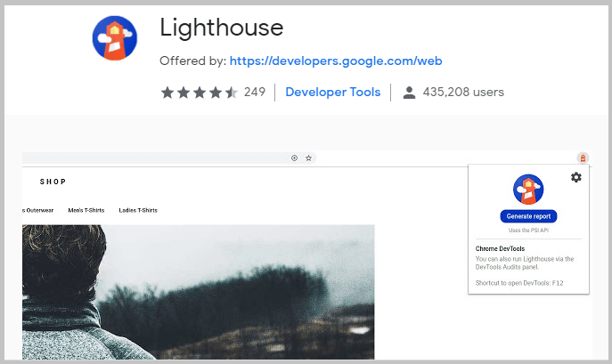This screenshot has height=364, width=612.
Task: Click 'You can also run Lighthouse' description text
Action: pos(525,263)
